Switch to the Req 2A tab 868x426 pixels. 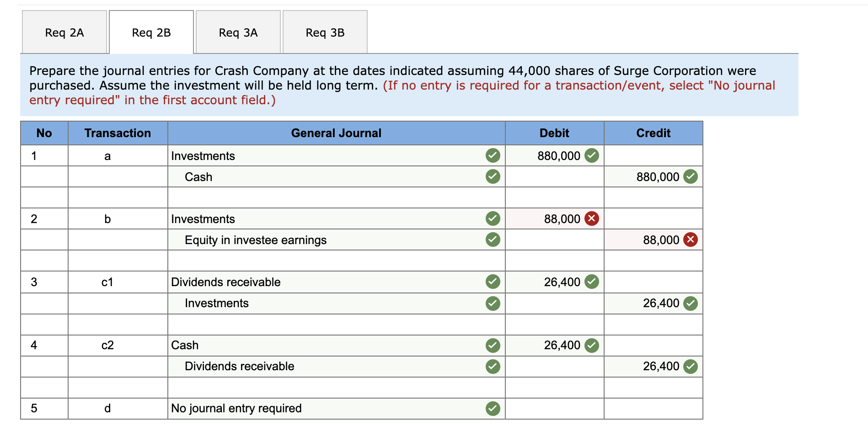pos(64,32)
